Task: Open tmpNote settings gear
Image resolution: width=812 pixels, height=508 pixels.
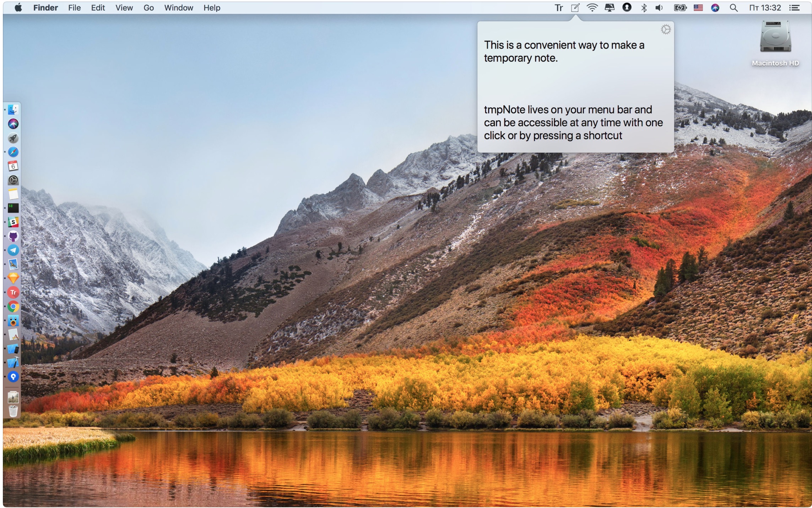Action: 666,29
